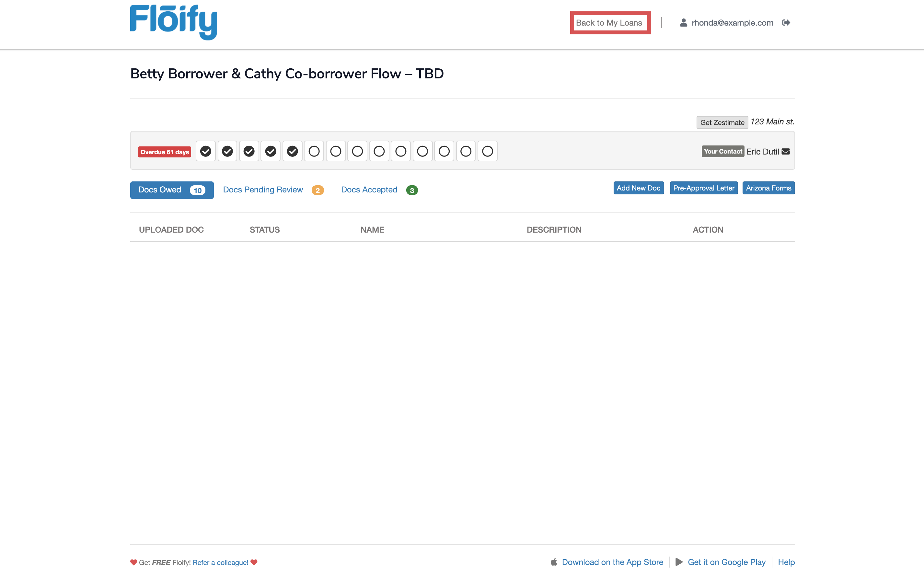Open the Docs Owed tab
The height and width of the screenshot is (576, 924).
(172, 190)
